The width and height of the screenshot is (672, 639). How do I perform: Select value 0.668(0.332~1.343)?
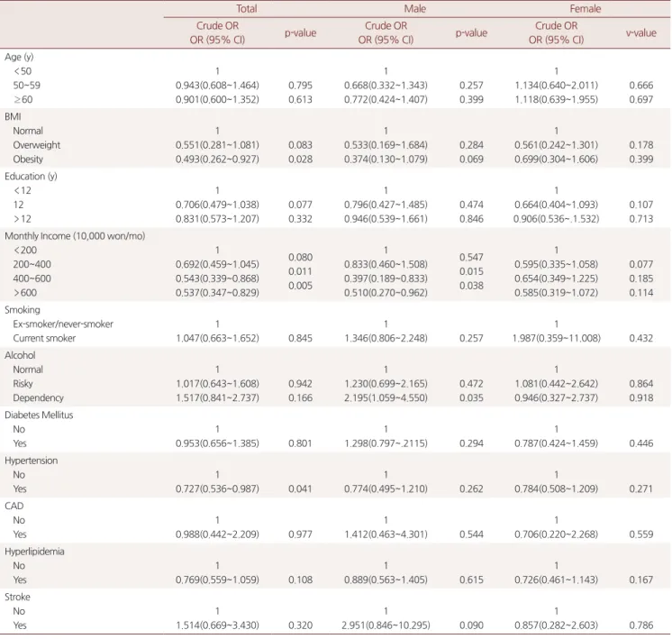click(x=386, y=86)
